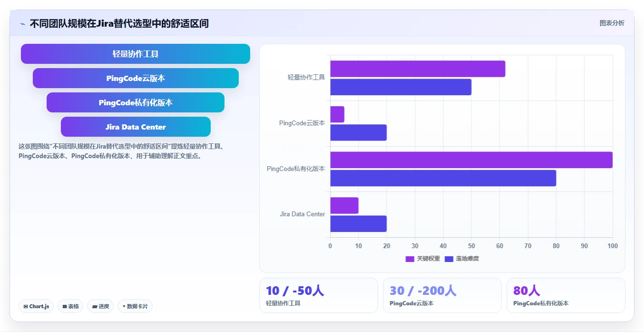Click the 关键权重 legend label
This screenshot has height=332, width=644.
[x=429, y=259]
